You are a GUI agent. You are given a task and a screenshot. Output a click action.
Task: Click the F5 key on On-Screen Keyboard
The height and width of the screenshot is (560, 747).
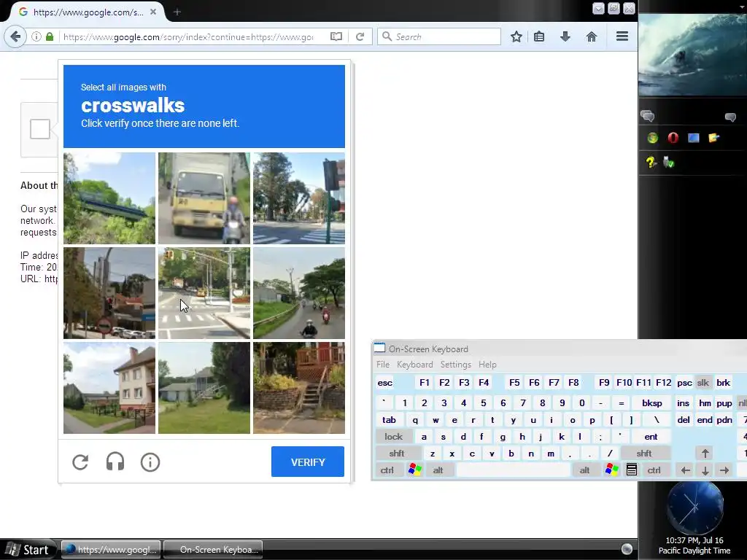[x=514, y=382]
